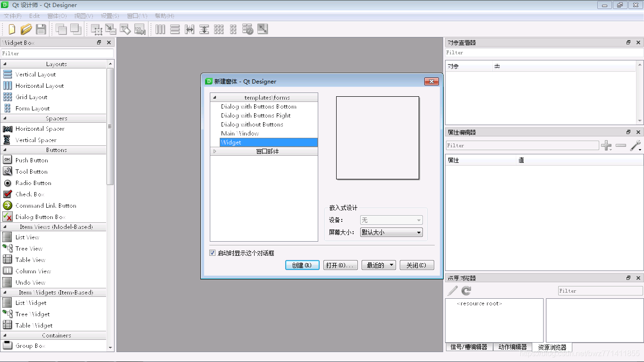
Task: Expand the 窗口部件 tree group
Action: coord(215,152)
